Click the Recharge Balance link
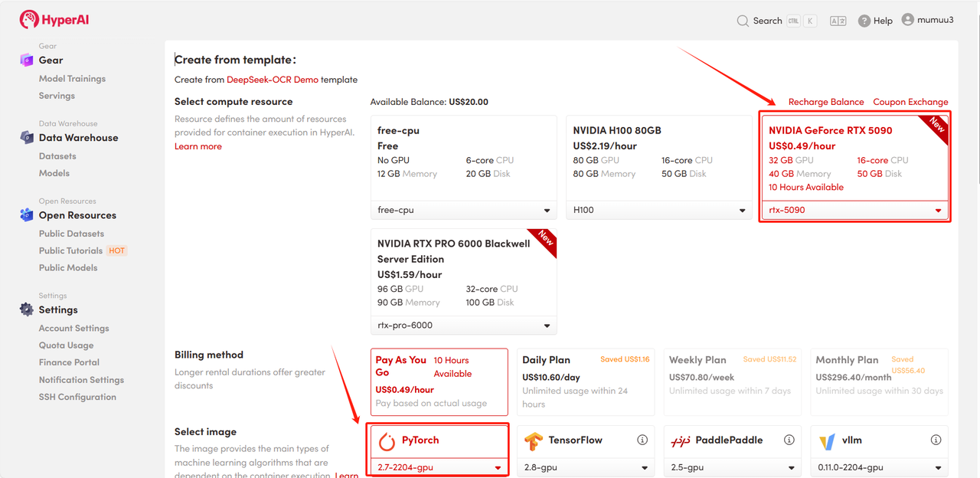This screenshot has height=478, width=980. [825, 102]
